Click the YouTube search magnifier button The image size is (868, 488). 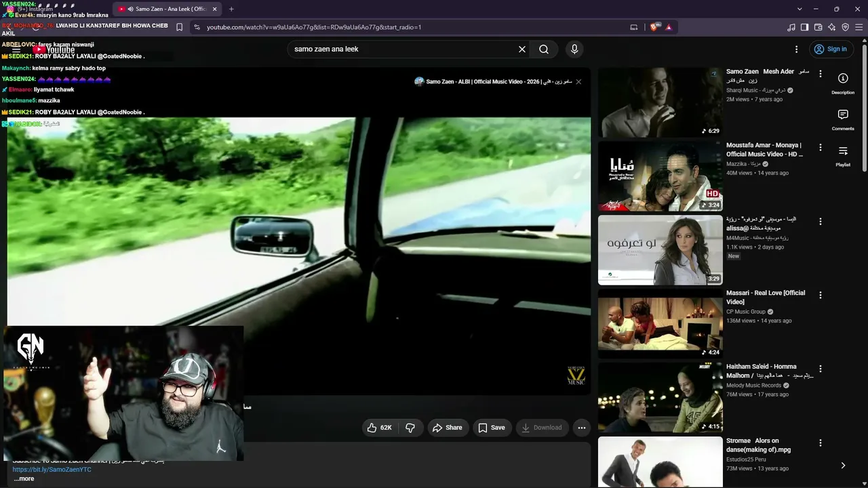point(544,49)
